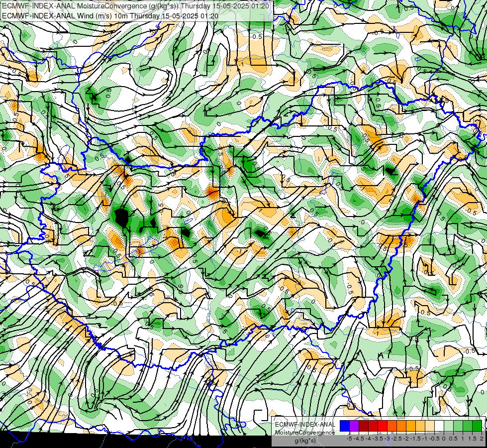Viewport: 487px width, 448px height.
Task: Pick the white legend swatch
Action: 439,426
